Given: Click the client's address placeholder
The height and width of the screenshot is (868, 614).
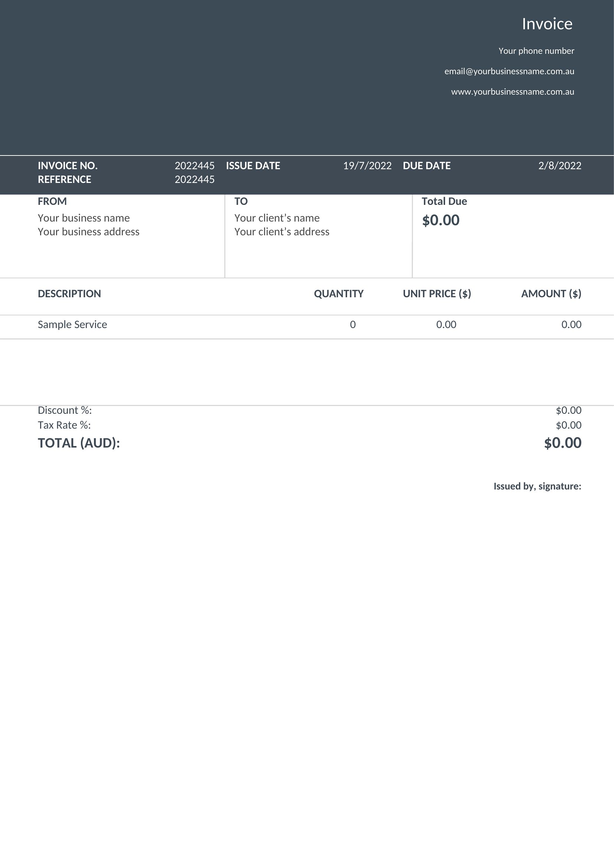Looking at the screenshot, I should click(282, 231).
